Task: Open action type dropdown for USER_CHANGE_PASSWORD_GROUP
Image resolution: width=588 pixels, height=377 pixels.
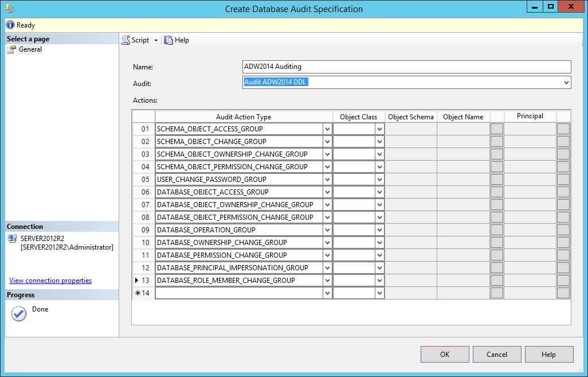Action: coord(327,180)
